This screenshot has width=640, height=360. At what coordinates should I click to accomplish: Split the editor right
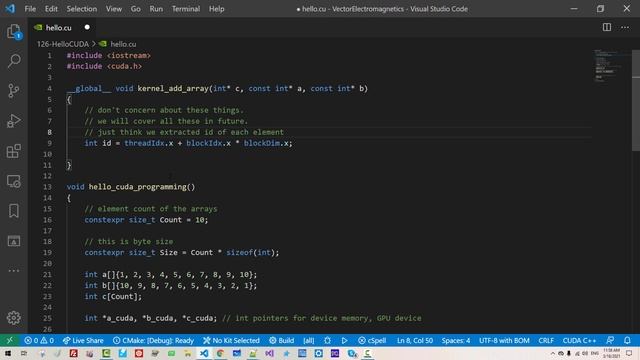(607, 27)
